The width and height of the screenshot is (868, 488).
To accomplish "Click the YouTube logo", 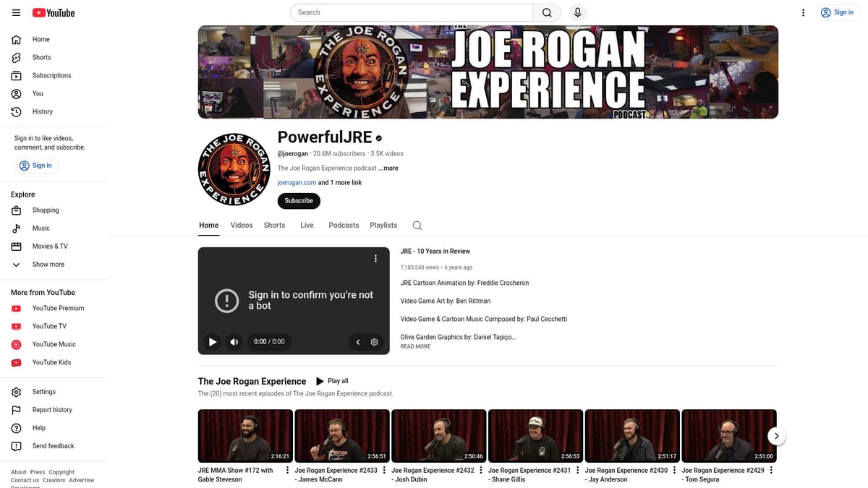I will point(54,12).
